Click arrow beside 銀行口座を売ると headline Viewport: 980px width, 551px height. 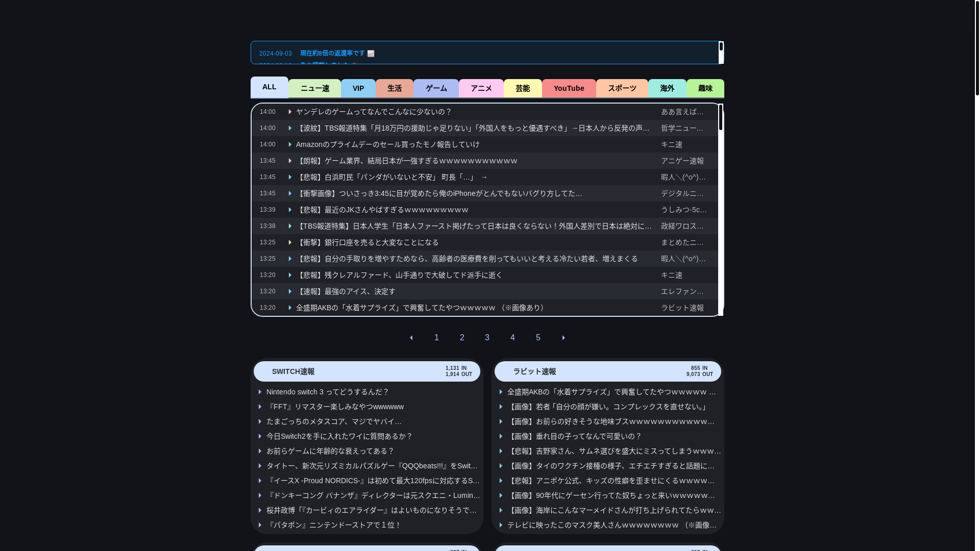(290, 242)
